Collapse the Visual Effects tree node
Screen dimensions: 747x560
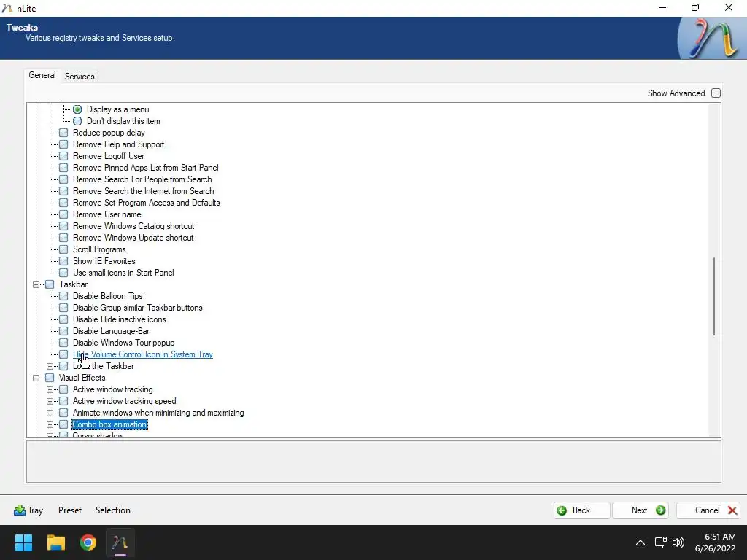[x=36, y=378]
